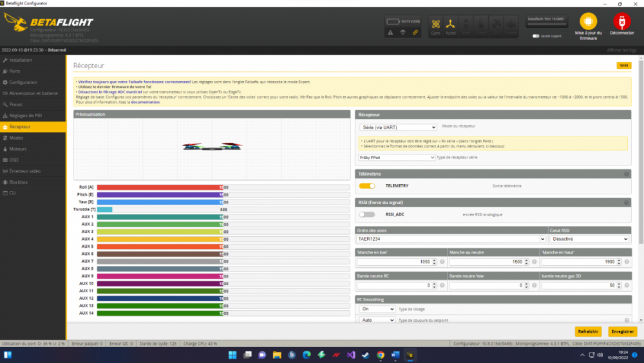Open the CLI tab

pyautogui.click(x=33, y=193)
